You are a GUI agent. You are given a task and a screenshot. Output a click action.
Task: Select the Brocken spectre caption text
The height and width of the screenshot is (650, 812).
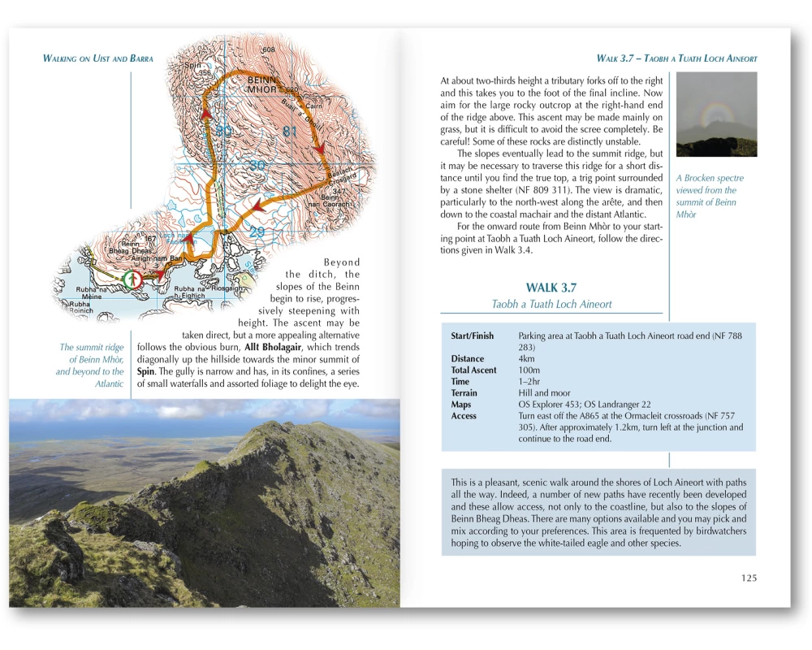click(x=710, y=196)
